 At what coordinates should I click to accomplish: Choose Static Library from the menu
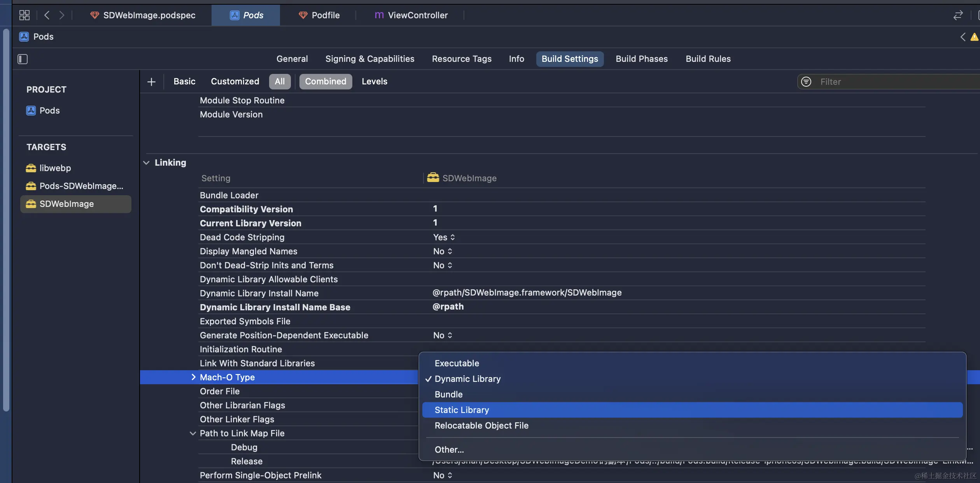coord(462,410)
